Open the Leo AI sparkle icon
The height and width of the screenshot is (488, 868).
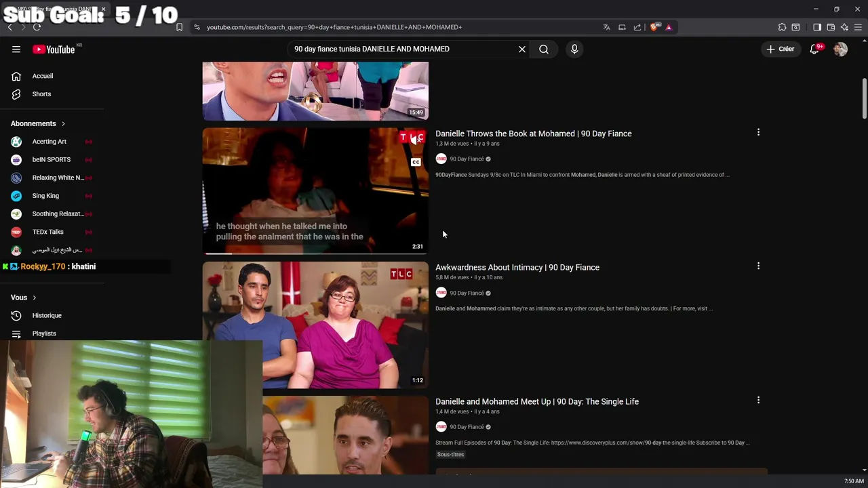coord(844,27)
